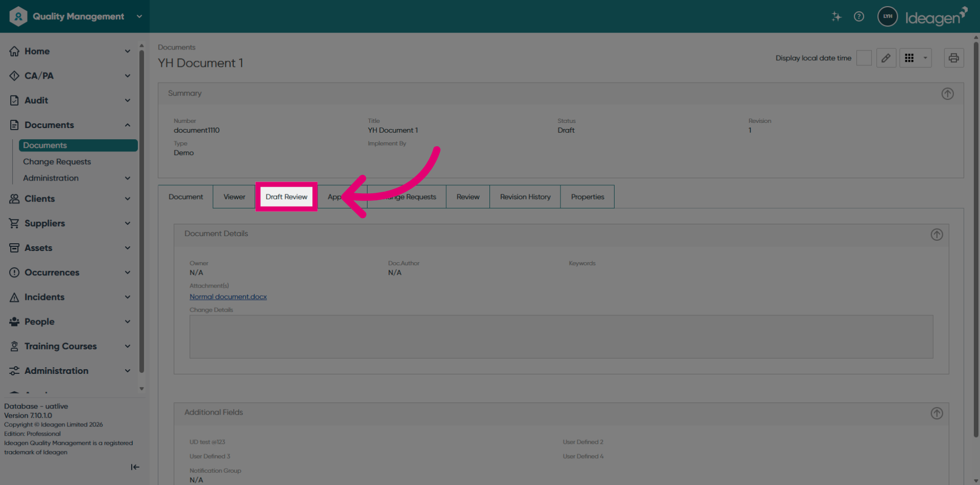
Task: Click the CA/PA diamond icon
Action: 14,75
